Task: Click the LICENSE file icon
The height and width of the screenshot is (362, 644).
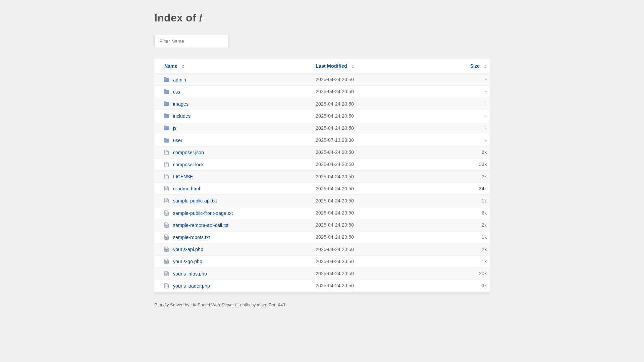Action: point(166,177)
